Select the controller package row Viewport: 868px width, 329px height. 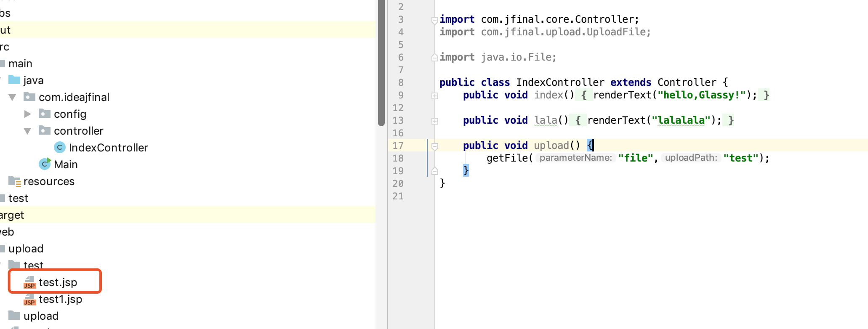click(188, 131)
